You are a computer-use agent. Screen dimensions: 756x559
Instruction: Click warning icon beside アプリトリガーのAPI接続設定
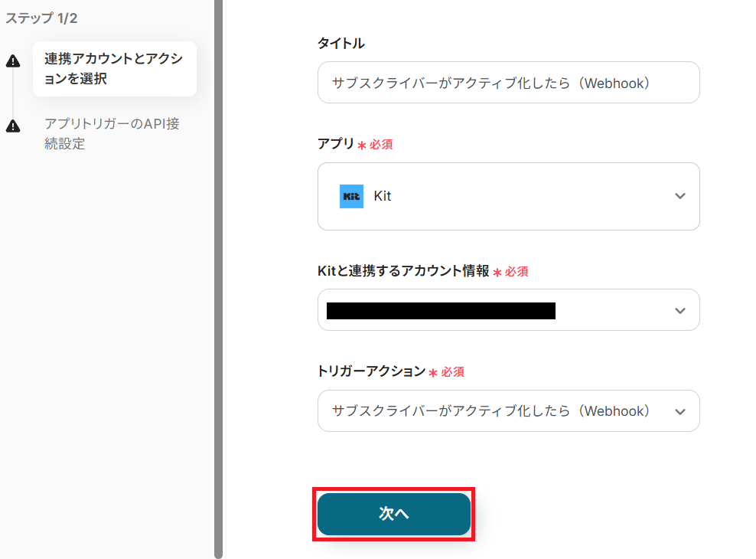click(x=13, y=126)
